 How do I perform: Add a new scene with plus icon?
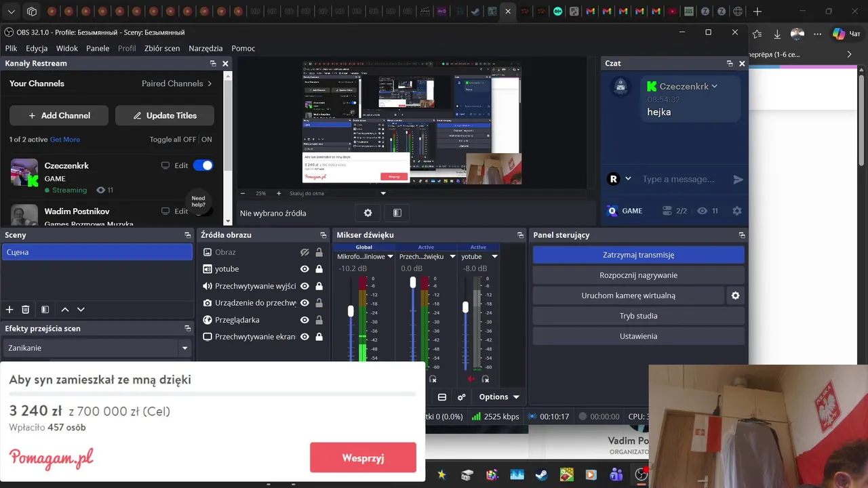coord(9,310)
